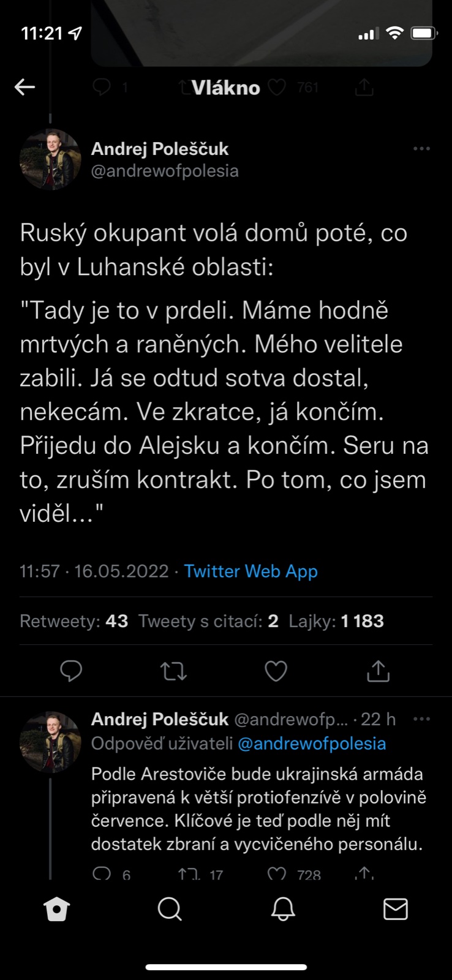Share the main tweet
452x980 pixels.
[378, 671]
